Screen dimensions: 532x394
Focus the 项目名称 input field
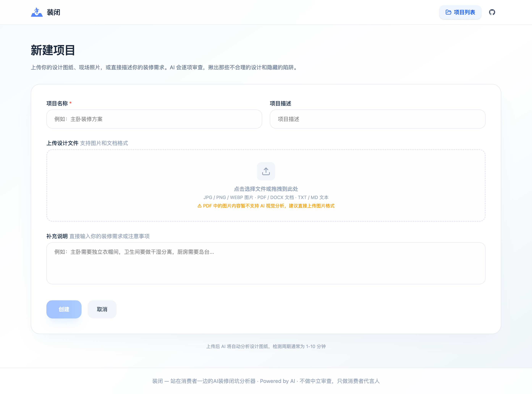154,119
